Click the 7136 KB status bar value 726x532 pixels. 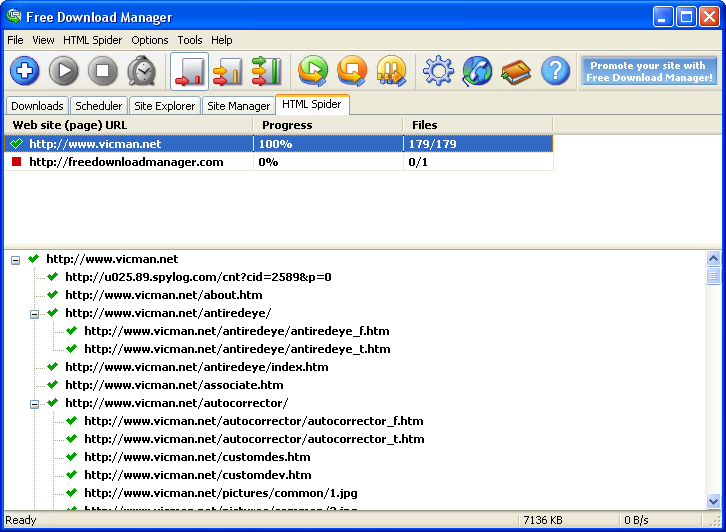543,520
